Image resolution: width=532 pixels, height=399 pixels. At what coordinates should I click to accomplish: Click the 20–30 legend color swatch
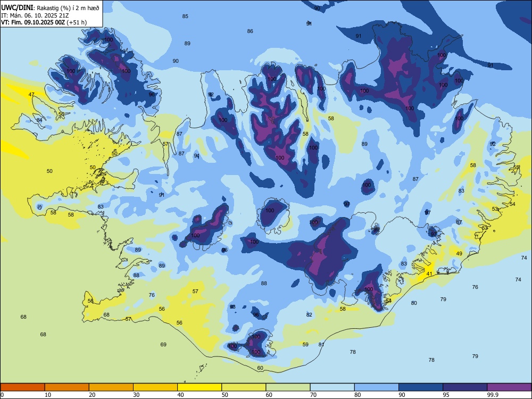tap(111, 387)
